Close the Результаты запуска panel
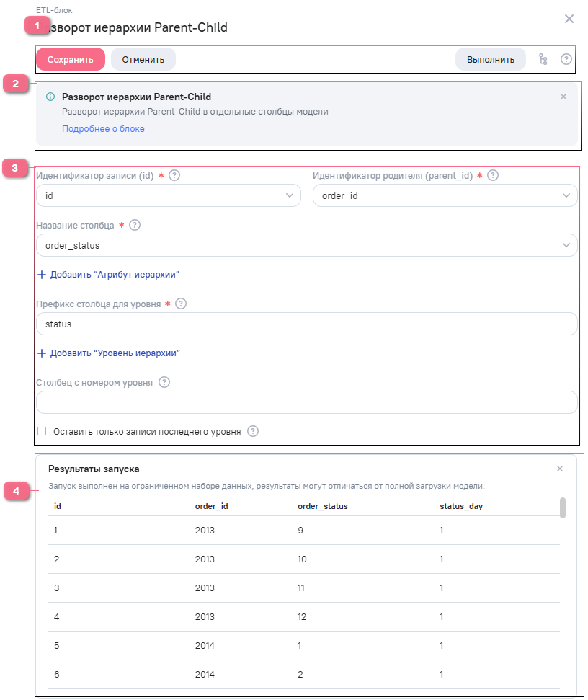This screenshot has width=588, height=700. click(x=560, y=469)
